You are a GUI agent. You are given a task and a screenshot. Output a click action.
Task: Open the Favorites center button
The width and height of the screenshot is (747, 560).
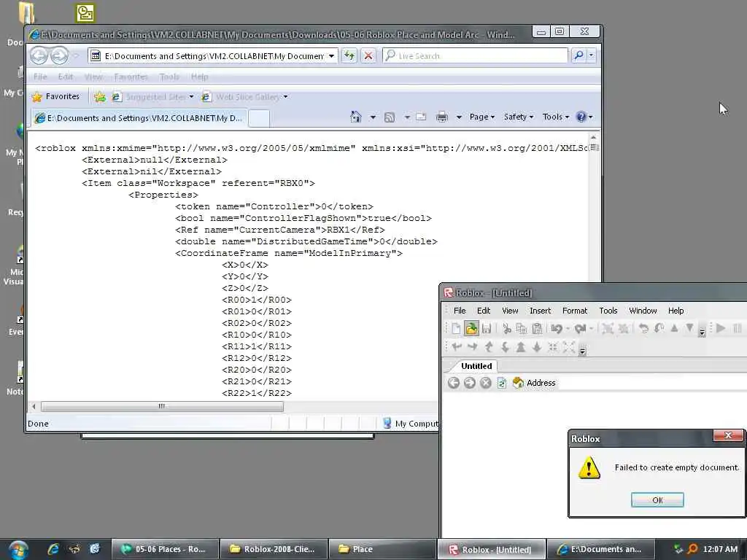pos(55,97)
